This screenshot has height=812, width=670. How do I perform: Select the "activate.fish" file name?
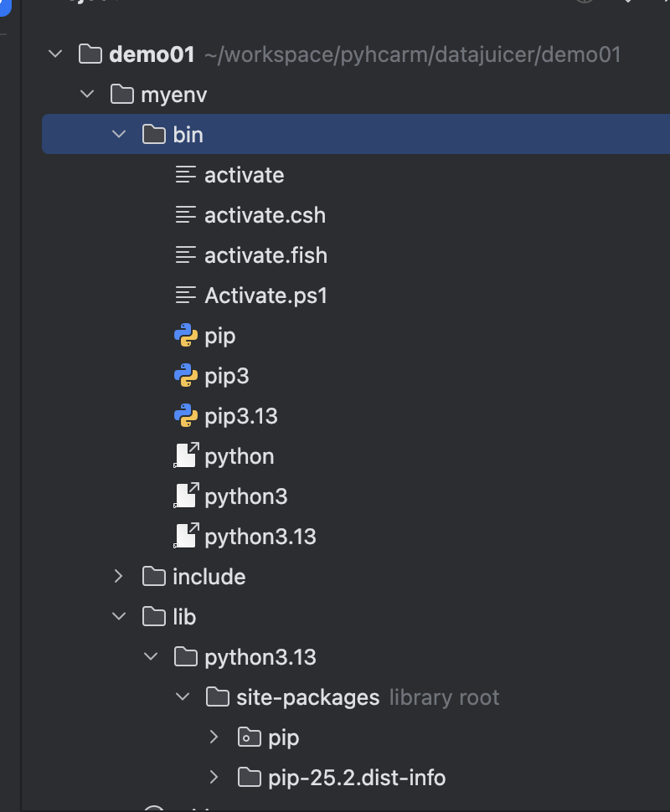265,255
